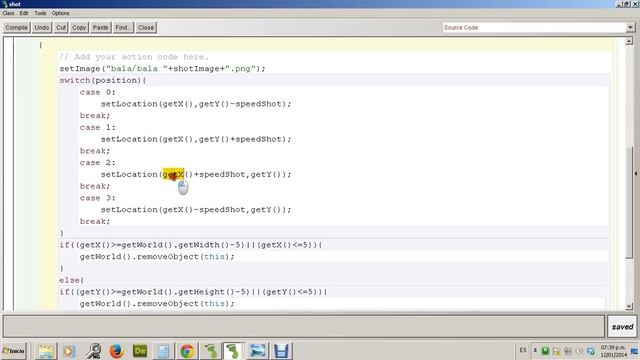Screen dimensions: 640x360
Task: Switch to the active Greenfoot editor taskbar icon
Action: [x=233, y=351]
